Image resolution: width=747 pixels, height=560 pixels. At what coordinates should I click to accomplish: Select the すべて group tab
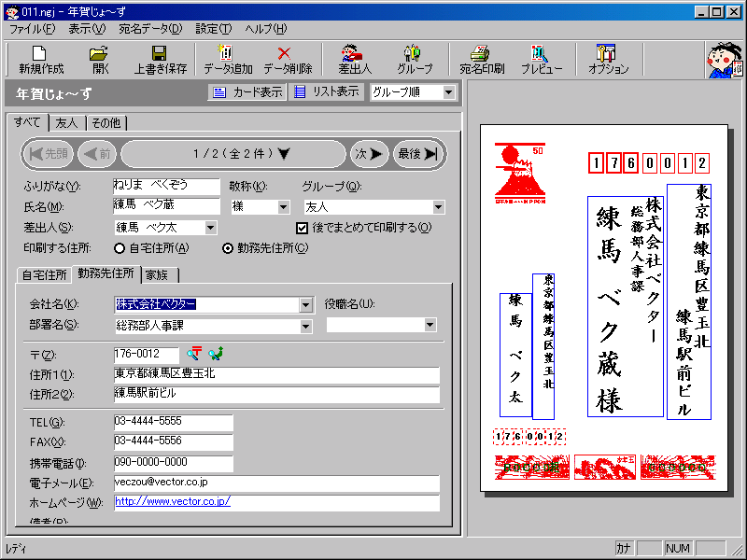[28, 122]
